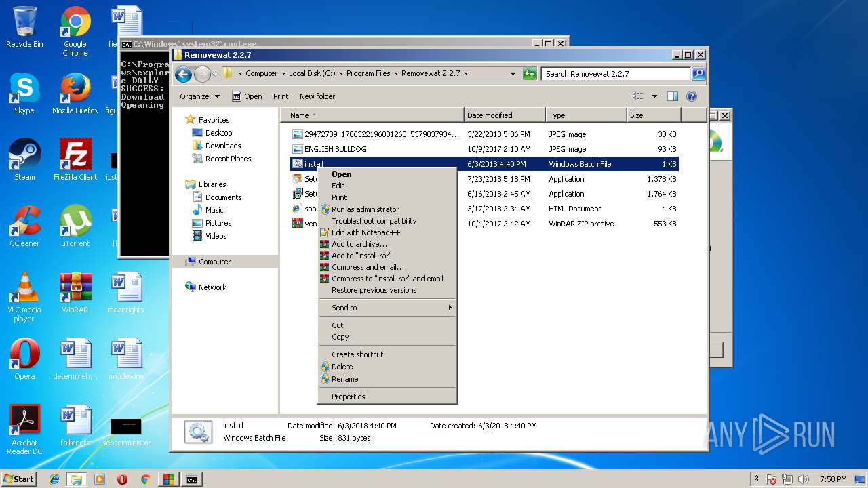The height and width of the screenshot is (488, 868).
Task: Change view icon in Explorer toolbar
Action: 637,96
